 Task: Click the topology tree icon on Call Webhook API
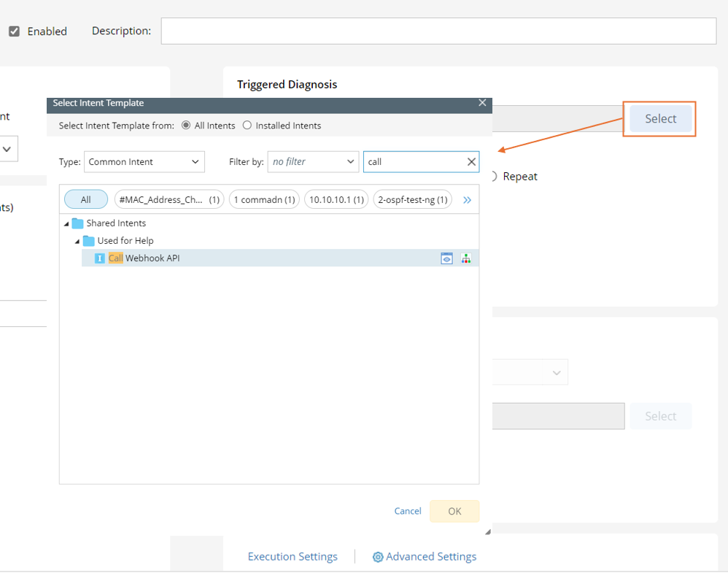pyautogui.click(x=465, y=258)
